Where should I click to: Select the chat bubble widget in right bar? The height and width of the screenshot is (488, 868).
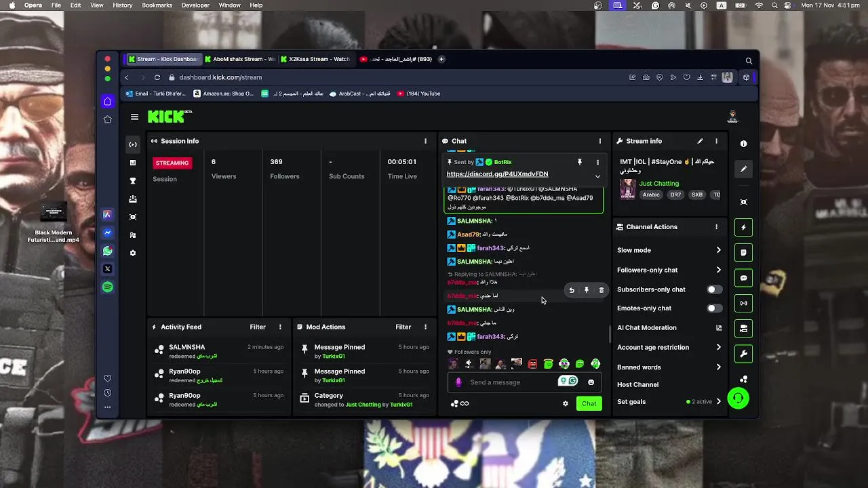point(744,278)
